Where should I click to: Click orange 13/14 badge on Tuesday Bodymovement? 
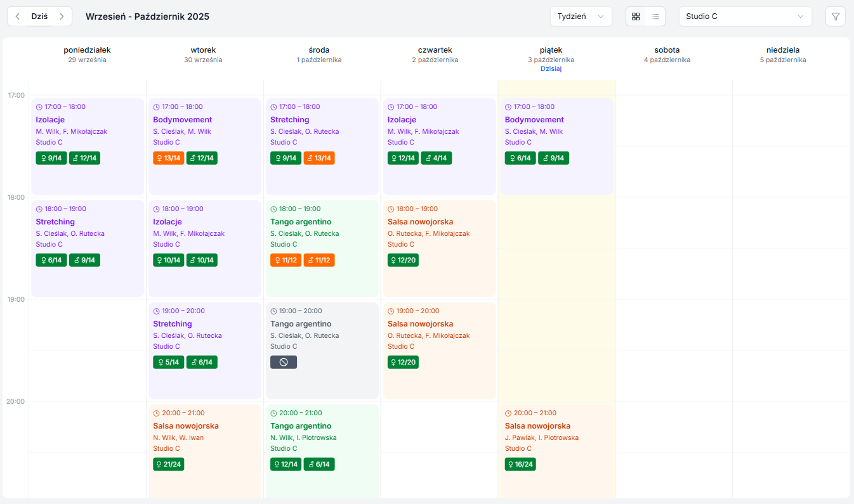point(168,158)
